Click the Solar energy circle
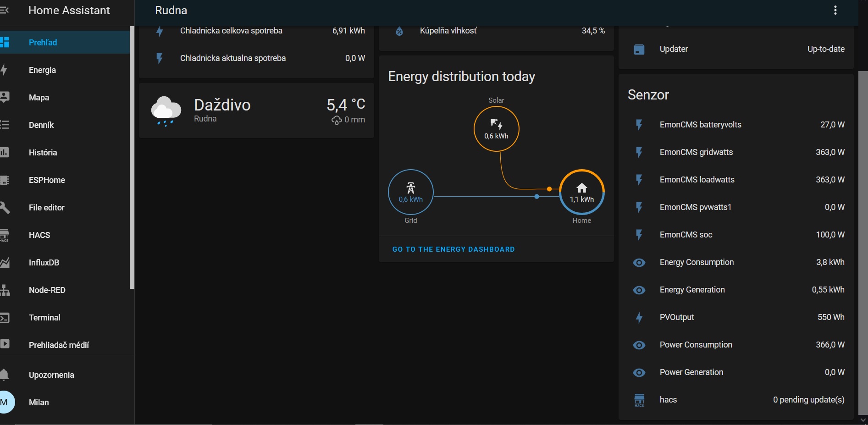The image size is (868, 425). click(496, 129)
